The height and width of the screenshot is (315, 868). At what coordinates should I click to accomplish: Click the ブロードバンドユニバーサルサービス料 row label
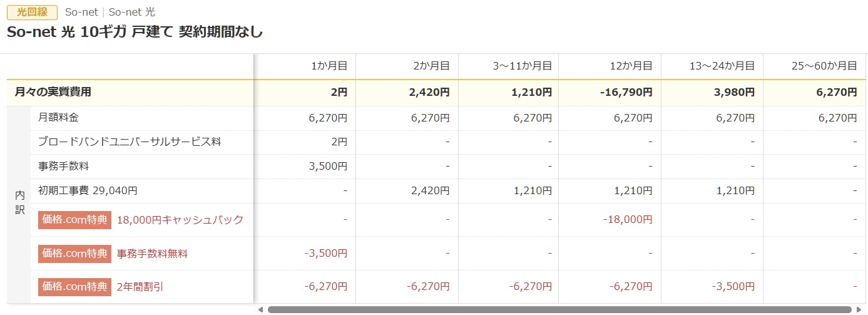130,142
